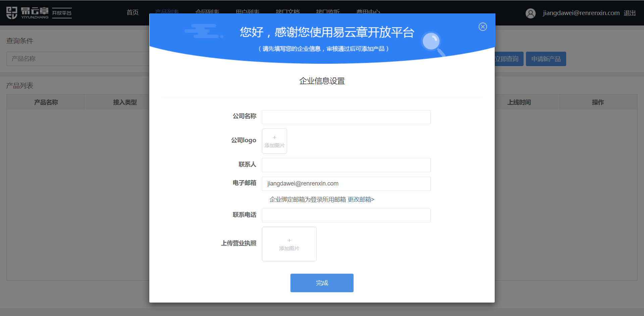Add image for 上传营业执照
The image size is (644, 316).
[289, 244]
